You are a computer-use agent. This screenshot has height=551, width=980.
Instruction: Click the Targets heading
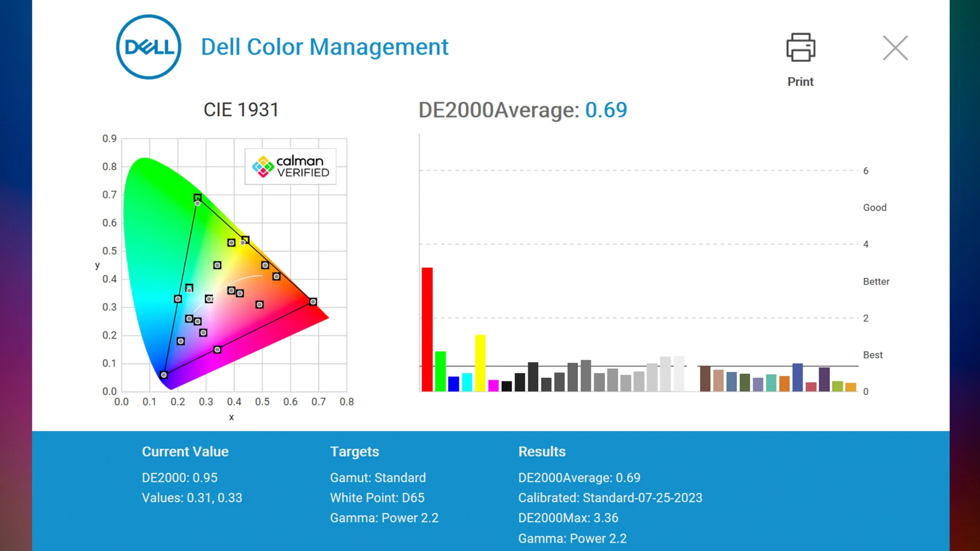[x=354, y=452]
